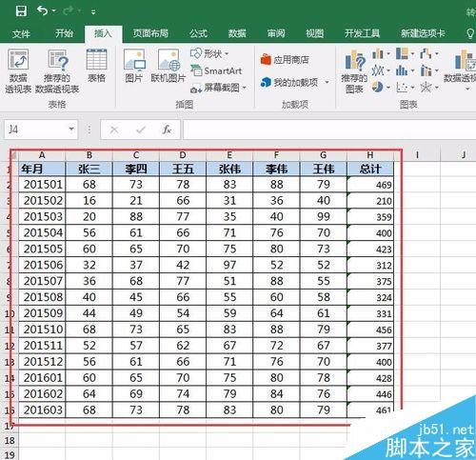Insert a surface or radar chart
The height and width of the screenshot is (460, 476).
point(429,87)
